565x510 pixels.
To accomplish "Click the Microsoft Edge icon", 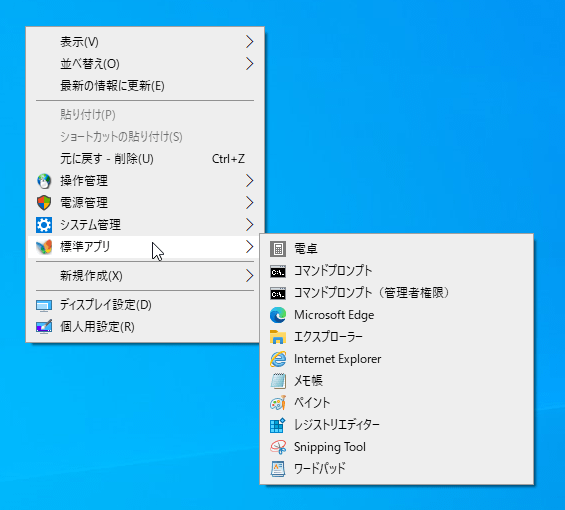I will coord(278,315).
